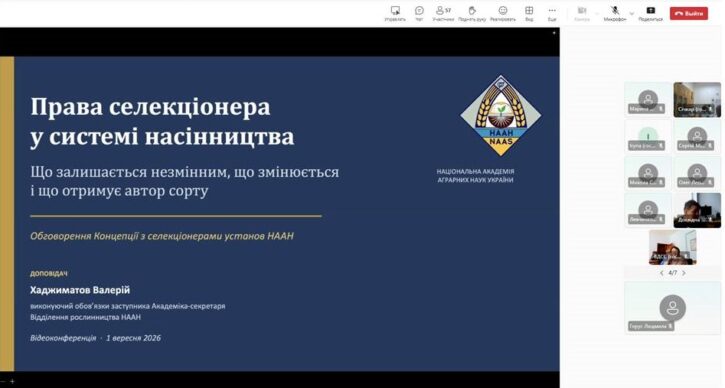The image size is (725, 388).
Task: Show the Участники list with 57 people
Action: (443, 14)
